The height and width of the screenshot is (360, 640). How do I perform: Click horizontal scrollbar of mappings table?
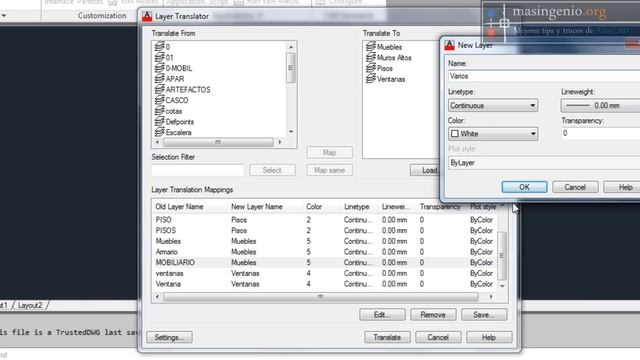(x=320, y=297)
